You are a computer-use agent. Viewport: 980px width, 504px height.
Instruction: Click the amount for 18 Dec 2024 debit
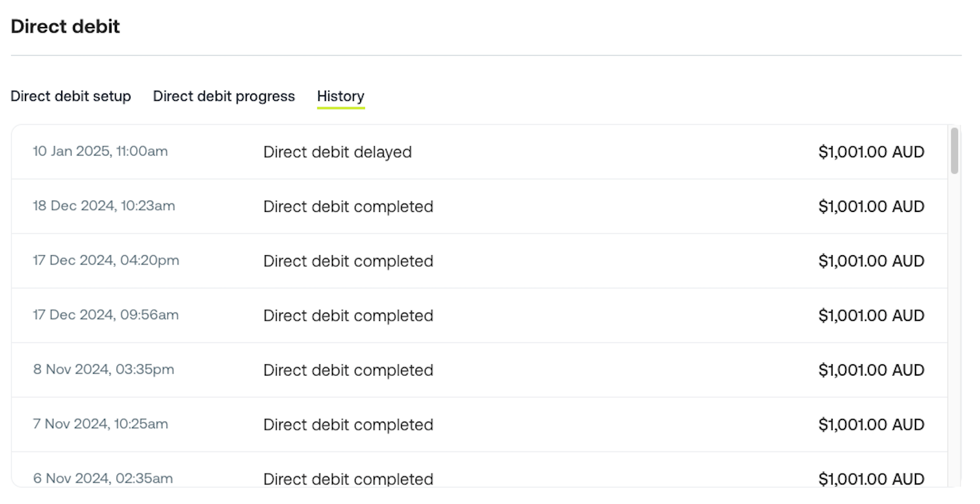(x=871, y=206)
